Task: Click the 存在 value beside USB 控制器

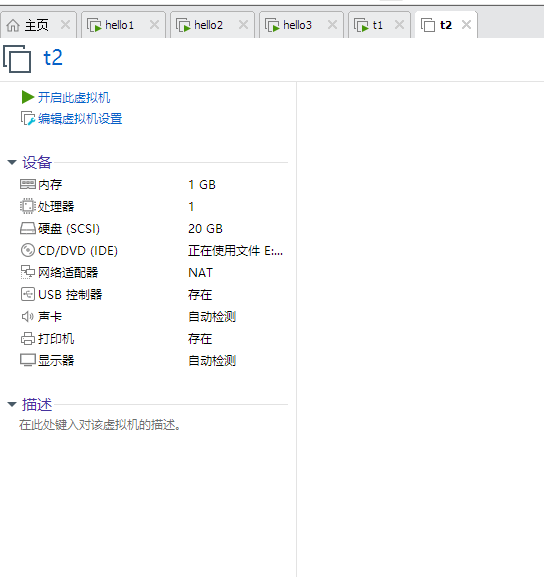Action: (x=200, y=294)
